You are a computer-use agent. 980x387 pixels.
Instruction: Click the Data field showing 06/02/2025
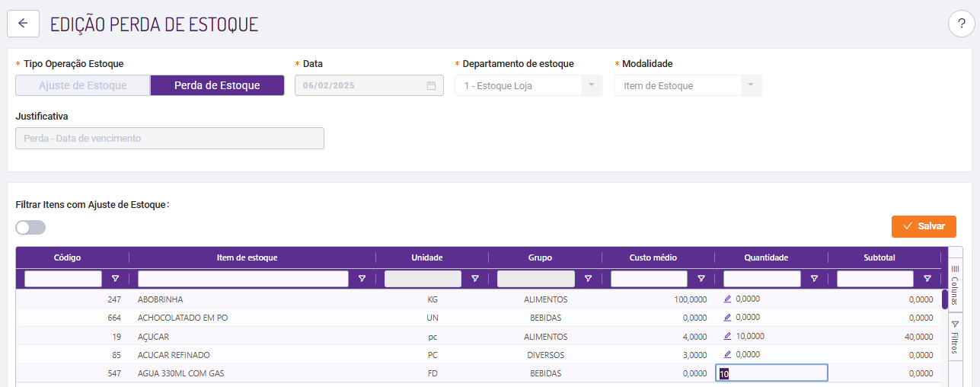(x=369, y=85)
